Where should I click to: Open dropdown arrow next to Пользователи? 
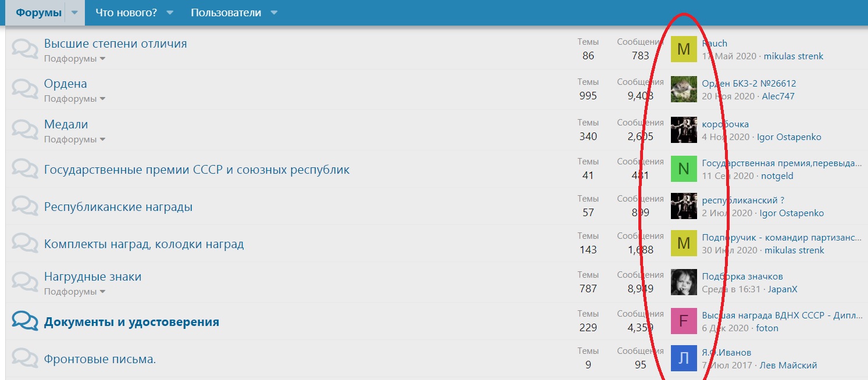274,13
